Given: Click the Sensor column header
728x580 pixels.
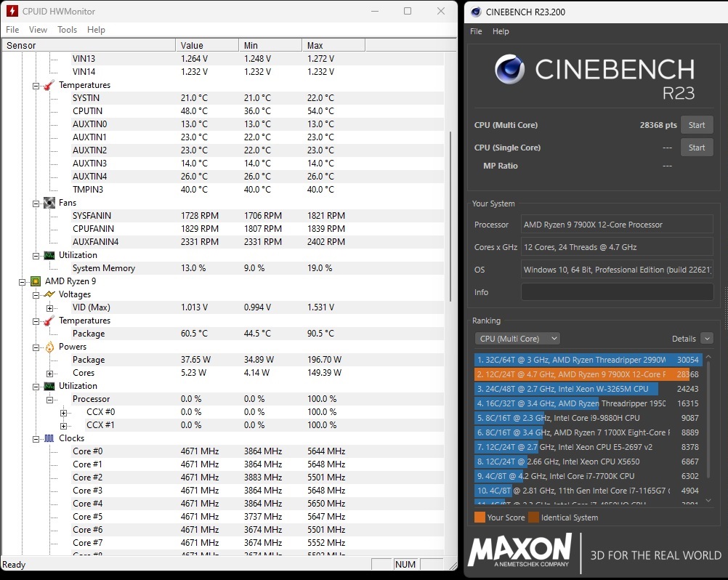Looking at the screenshot, I should point(89,45).
